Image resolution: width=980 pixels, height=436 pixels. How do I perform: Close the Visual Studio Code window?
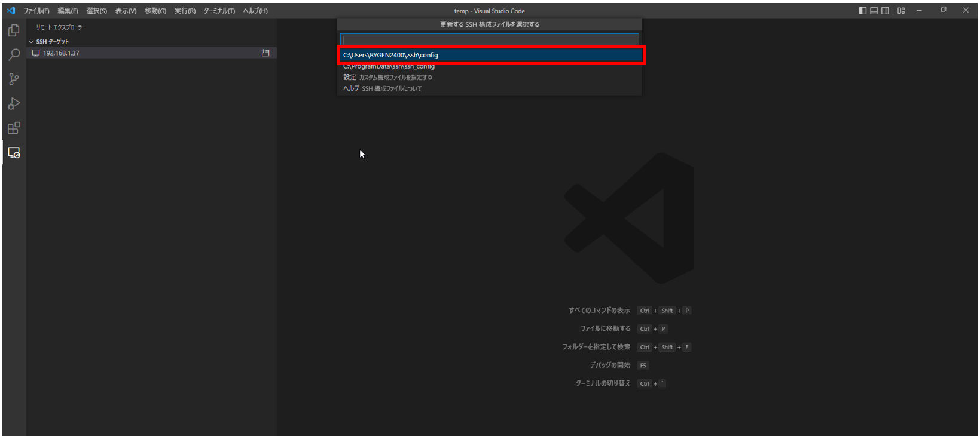pos(966,11)
